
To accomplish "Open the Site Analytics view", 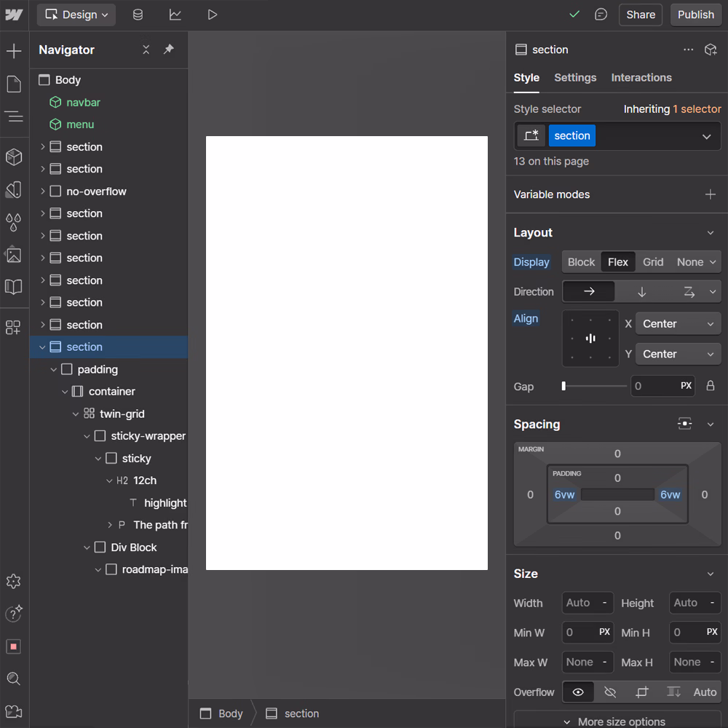I will pos(175,15).
